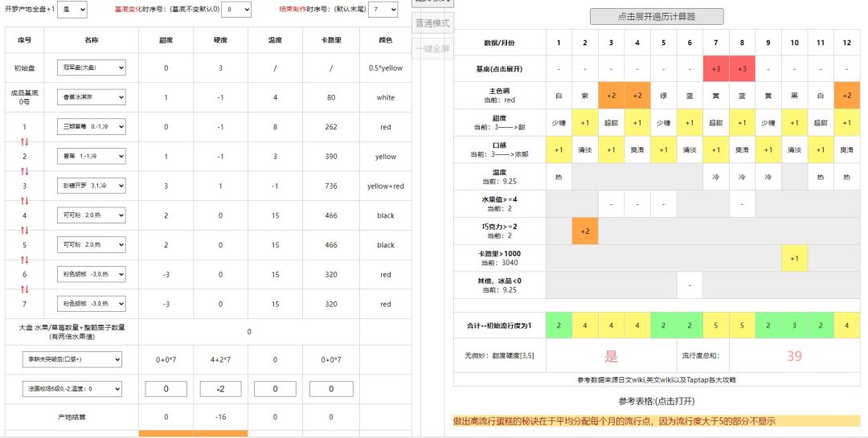This screenshot has width=868, height=438.
Task: Click the 名称 column header
Action: [x=92, y=40]
